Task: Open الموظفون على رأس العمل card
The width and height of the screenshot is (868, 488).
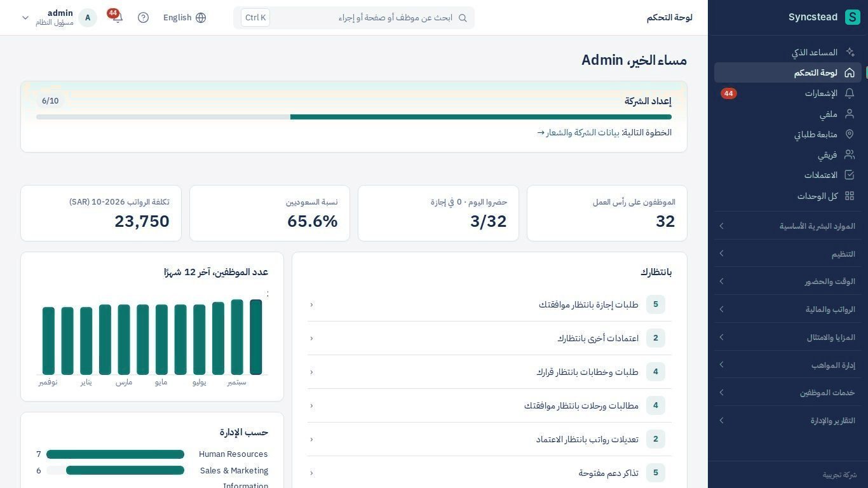Action: (x=607, y=213)
